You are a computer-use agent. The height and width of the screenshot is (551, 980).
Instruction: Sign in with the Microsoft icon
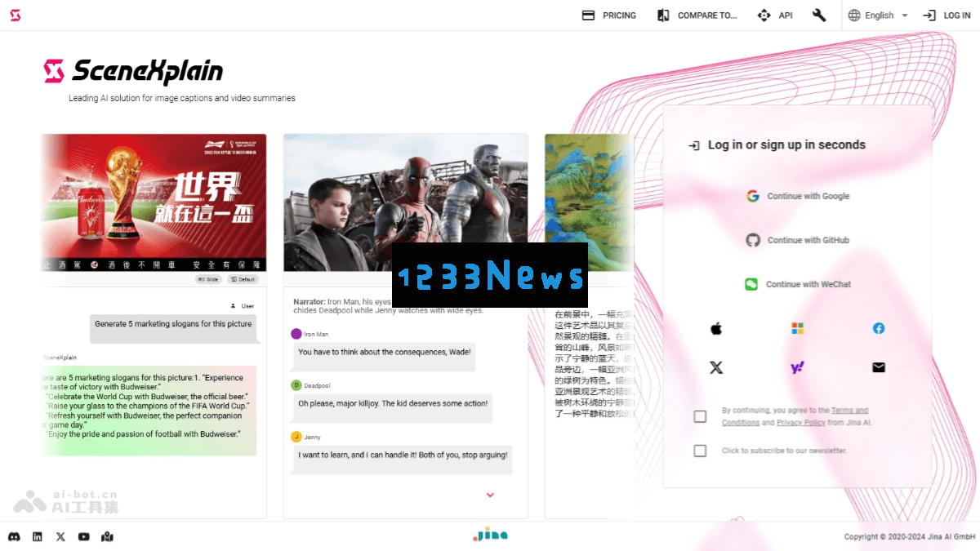(798, 328)
